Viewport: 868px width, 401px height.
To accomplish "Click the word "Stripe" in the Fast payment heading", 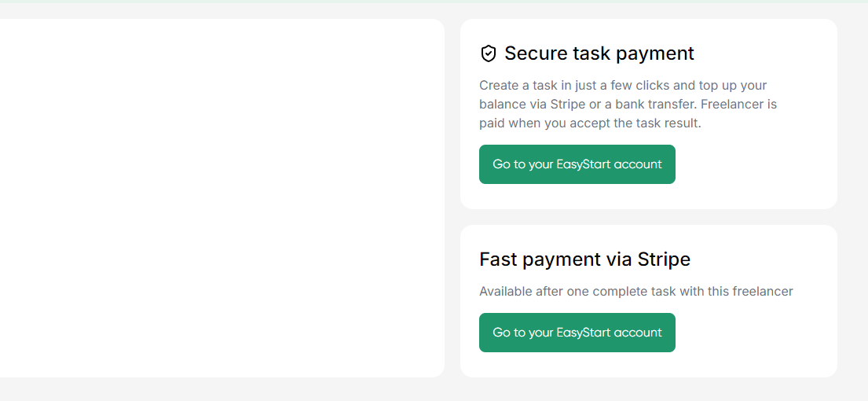I will pos(664,259).
